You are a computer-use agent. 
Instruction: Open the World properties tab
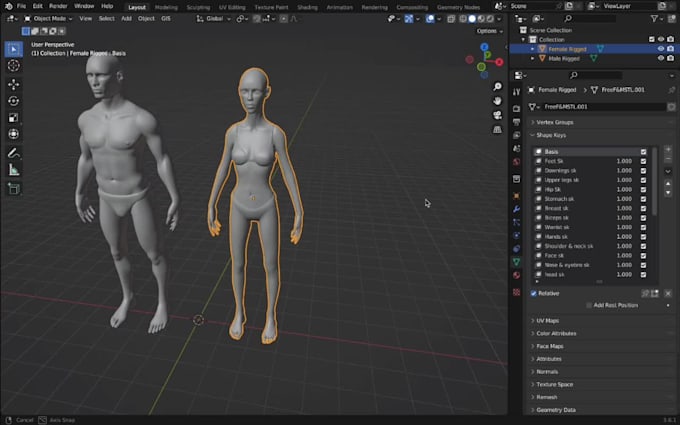516,162
